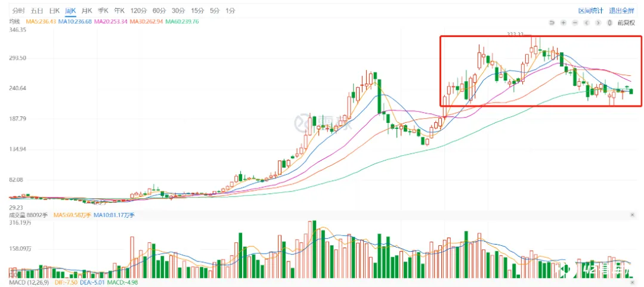The width and height of the screenshot is (644, 287).
Task: Select the 60分 interval tab
Action: (x=159, y=11)
